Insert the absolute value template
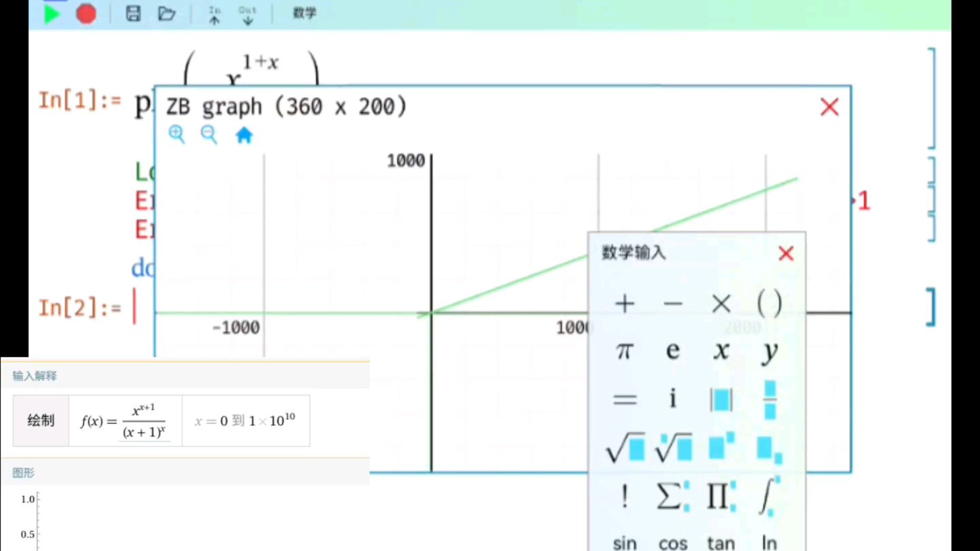This screenshot has height=551, width=980. (721, 399)
